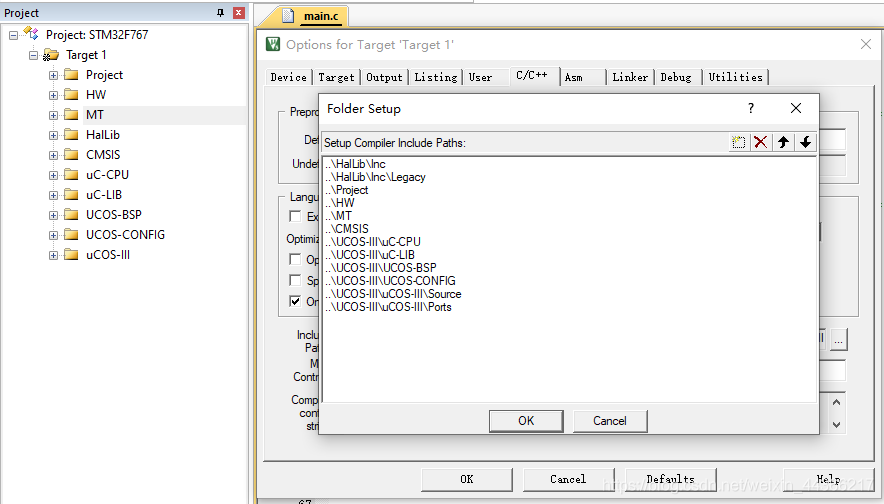
Task: Select the MT group in project tree
Action: (x=95, y=115)
